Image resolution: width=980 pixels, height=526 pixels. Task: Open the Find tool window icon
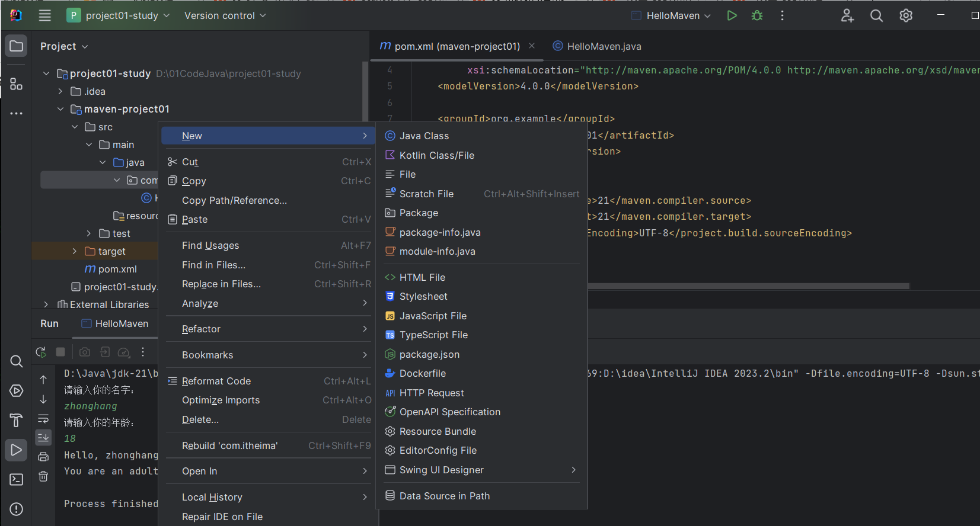pos(17,361)
